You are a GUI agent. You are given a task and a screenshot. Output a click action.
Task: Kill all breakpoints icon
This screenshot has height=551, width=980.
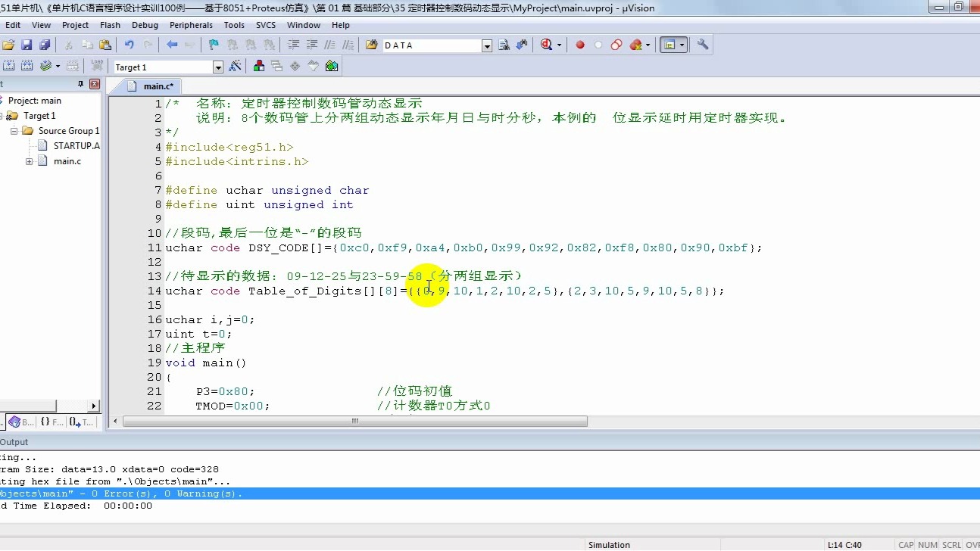(635, 45)
